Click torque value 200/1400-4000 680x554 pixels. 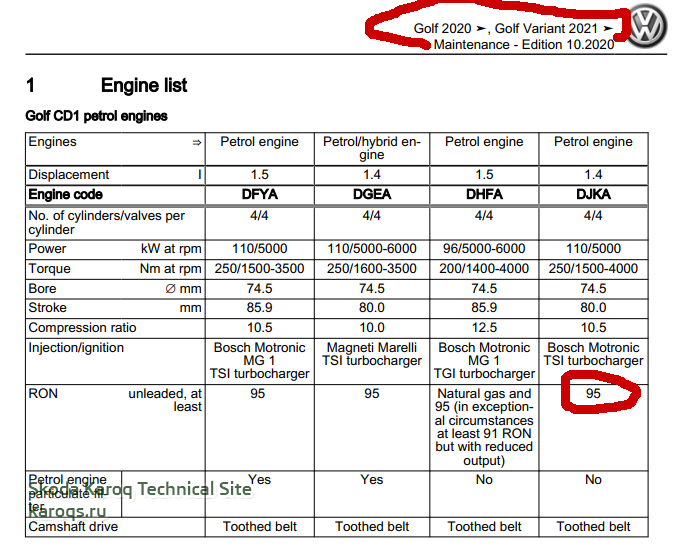(484, 269)
